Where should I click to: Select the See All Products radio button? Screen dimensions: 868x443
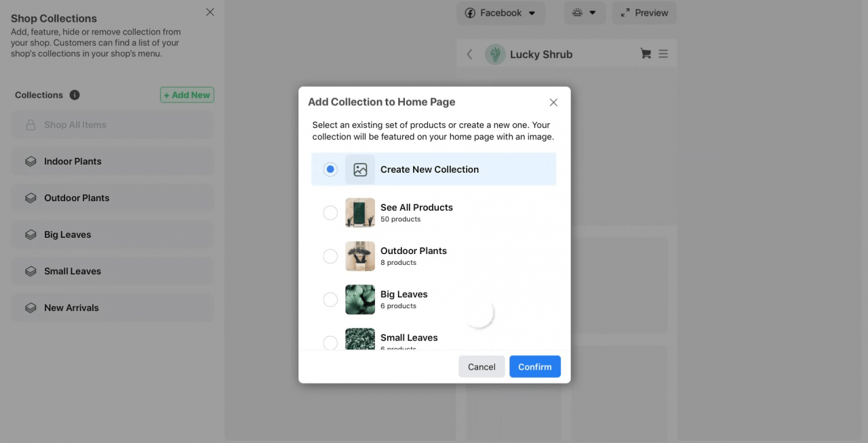click(330, 212)
